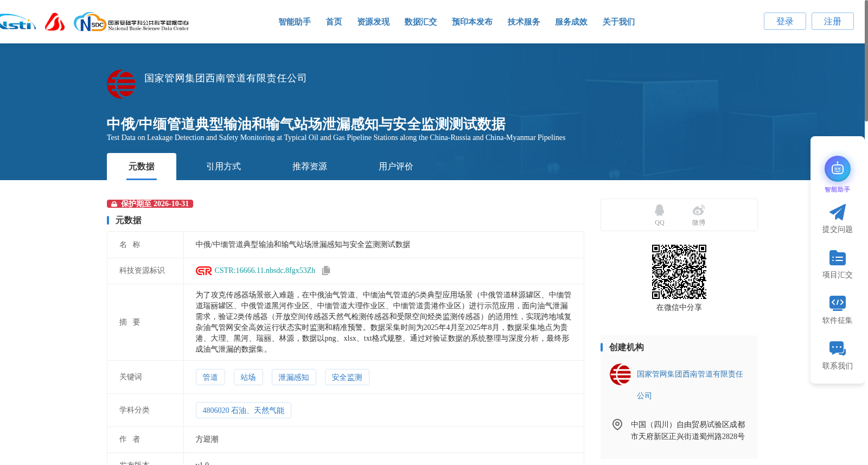This screenshot has height=465, width=868.
Task: Select the 元数据 tab
Action: pos(142,167)
